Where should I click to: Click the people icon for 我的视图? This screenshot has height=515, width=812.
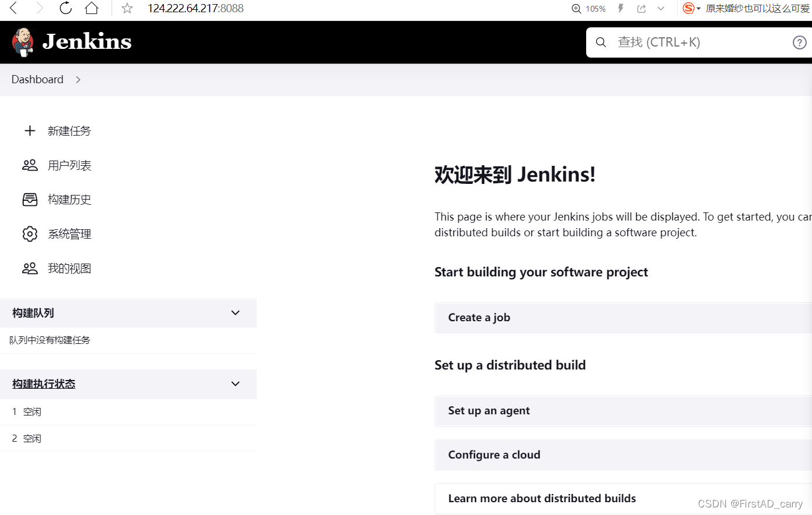[x=30, y=268]
